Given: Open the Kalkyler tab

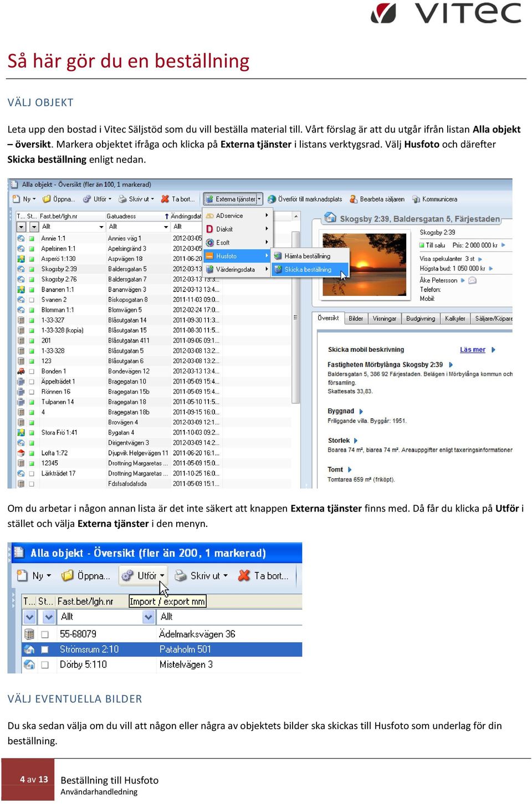Looking at the screenshot, I should click(x=455, y=319).
